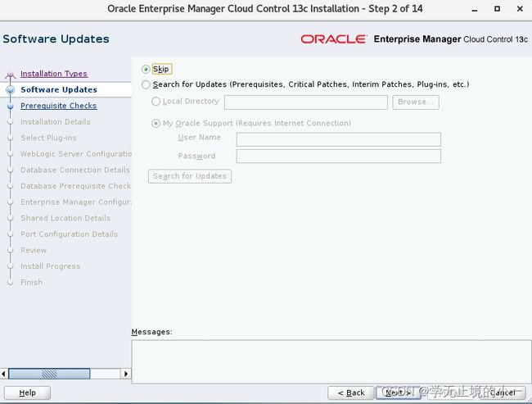532x404 pixels.
Task: Maximize the installer window
Action: click(497, 9)
